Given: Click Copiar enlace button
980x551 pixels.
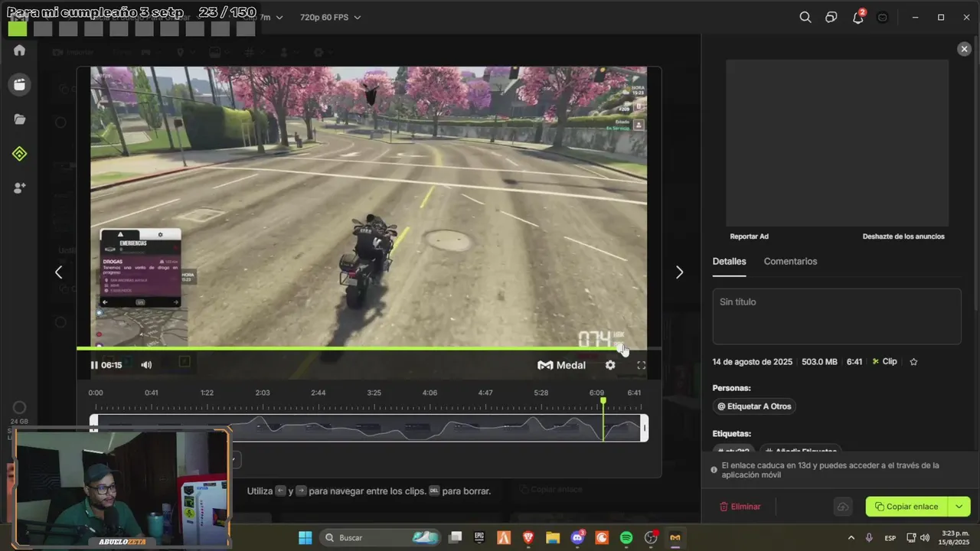Looking at the screenshot, I should 906,507.
